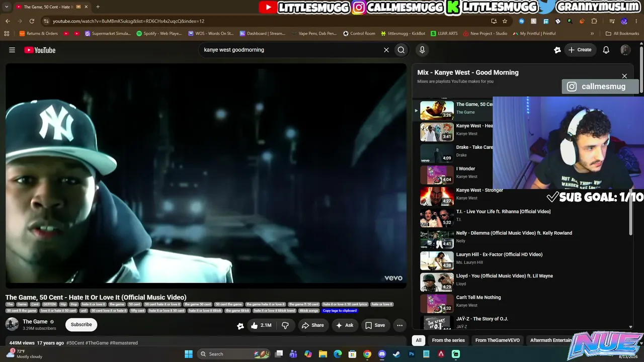Bookmark this page with the star icon

coord(505,21)
